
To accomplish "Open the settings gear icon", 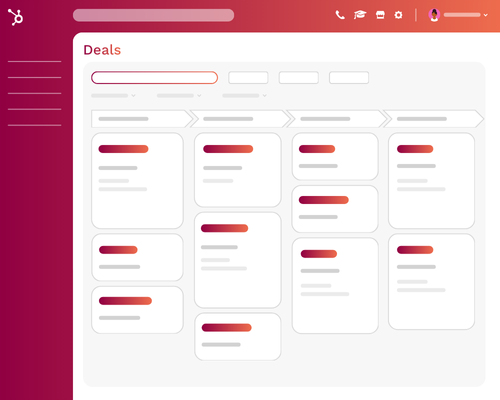I will click(x=398, y=15).
